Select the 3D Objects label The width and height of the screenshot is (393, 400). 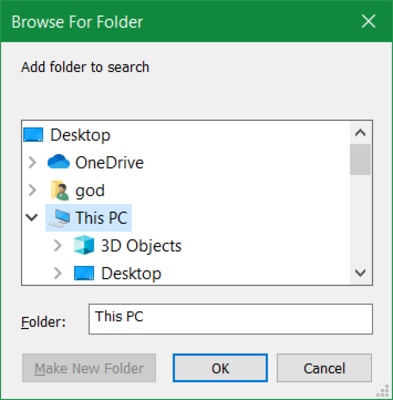(x=141, y=246)
